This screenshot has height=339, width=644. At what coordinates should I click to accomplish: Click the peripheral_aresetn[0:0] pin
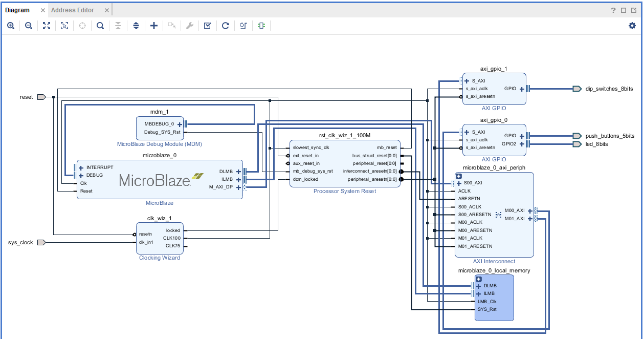tap(372, 179)
